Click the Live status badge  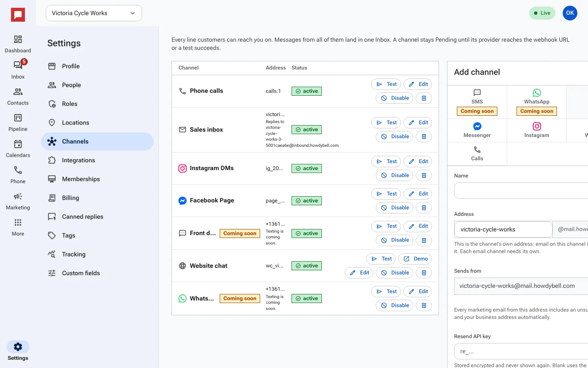[x=542, y=13]
